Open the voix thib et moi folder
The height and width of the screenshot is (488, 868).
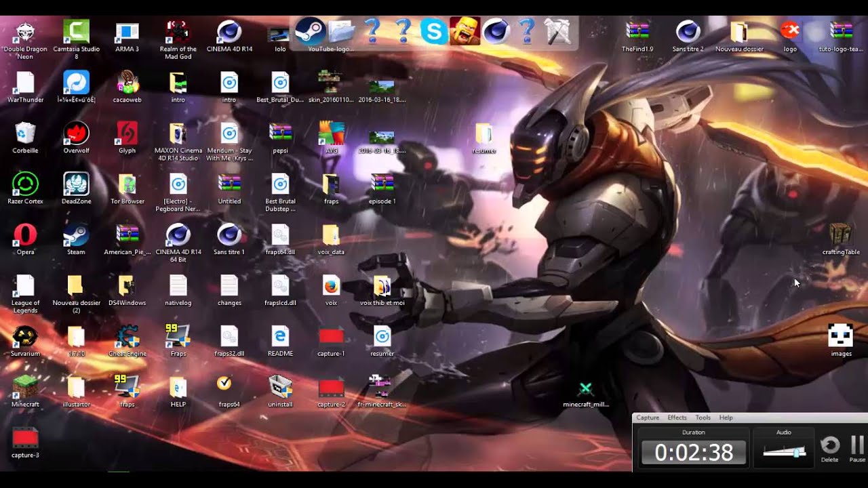click(x=382, y=286)
